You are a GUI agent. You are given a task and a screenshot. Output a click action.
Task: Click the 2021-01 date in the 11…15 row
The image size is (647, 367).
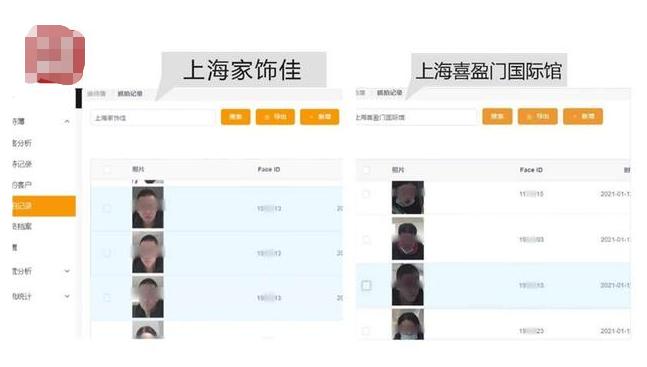615,194
